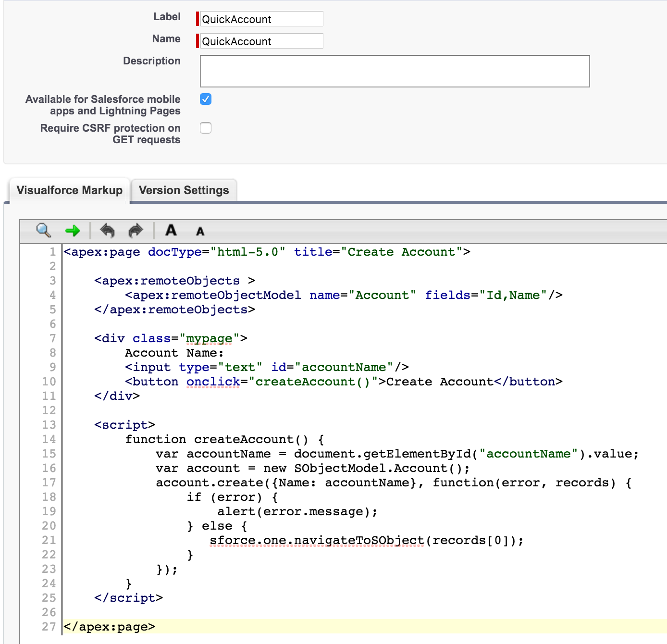Redo the last undone edit
This screenshot has height=644, width=667.
pyautogui.click(x=136, y=231)
